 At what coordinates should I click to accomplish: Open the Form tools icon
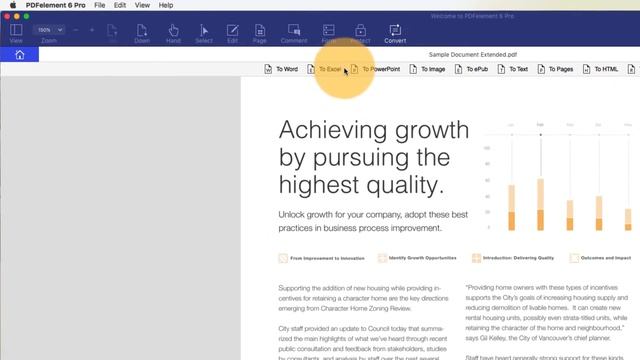tap(329, 30)
